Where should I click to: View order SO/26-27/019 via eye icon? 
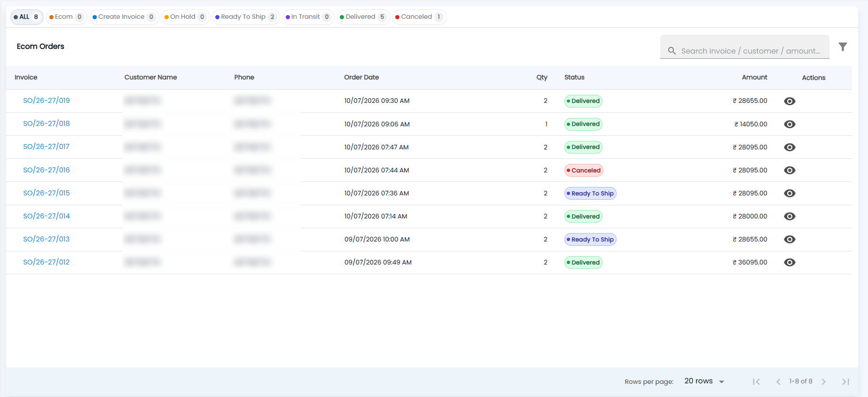790,101
